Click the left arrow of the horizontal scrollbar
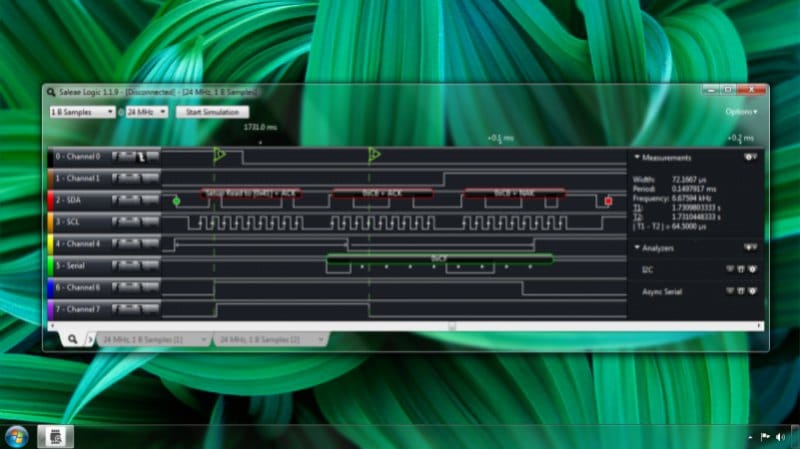Viewport: 800px width, 449px height. tap(51, 326)
